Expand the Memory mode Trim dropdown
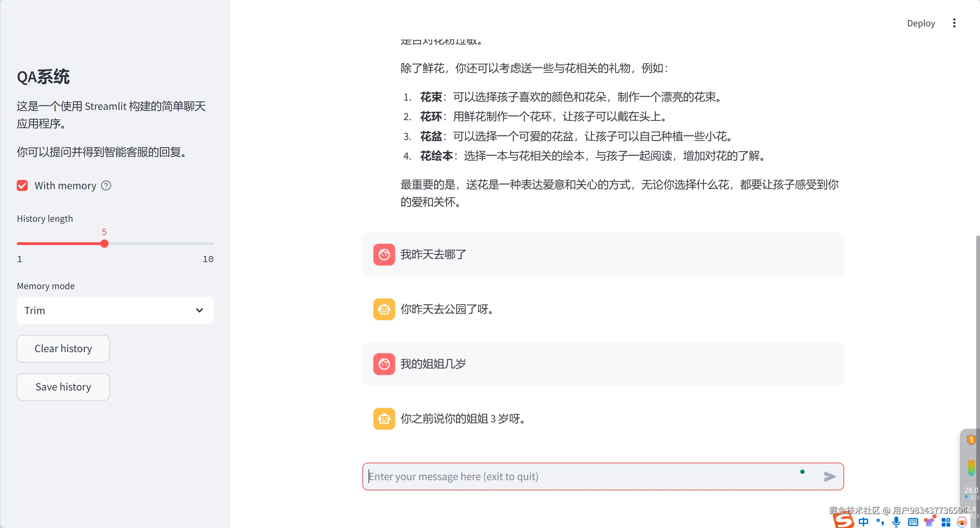 115,310
